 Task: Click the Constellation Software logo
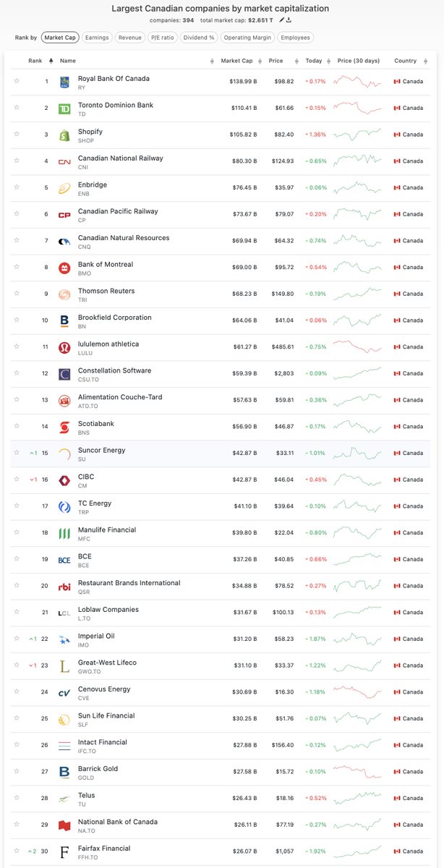coord(64,374)
